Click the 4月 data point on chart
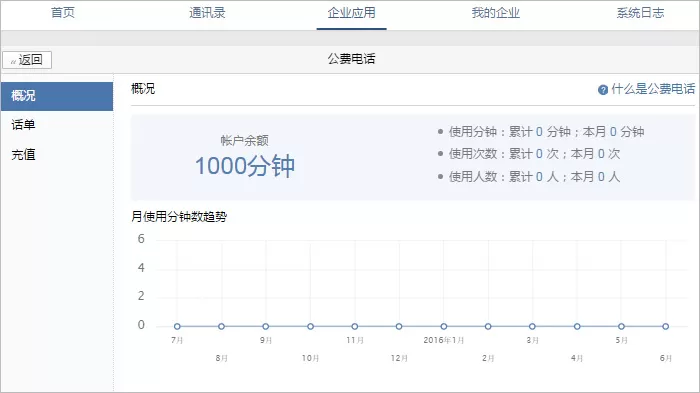 point(577,326)
